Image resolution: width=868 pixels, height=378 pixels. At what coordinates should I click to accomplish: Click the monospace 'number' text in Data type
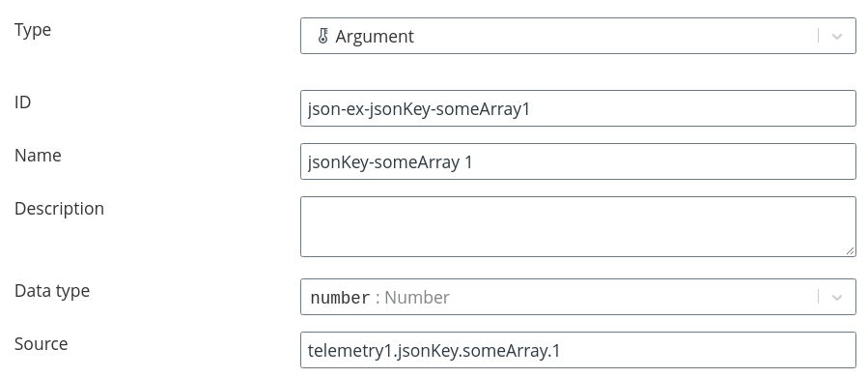point(340,298)
